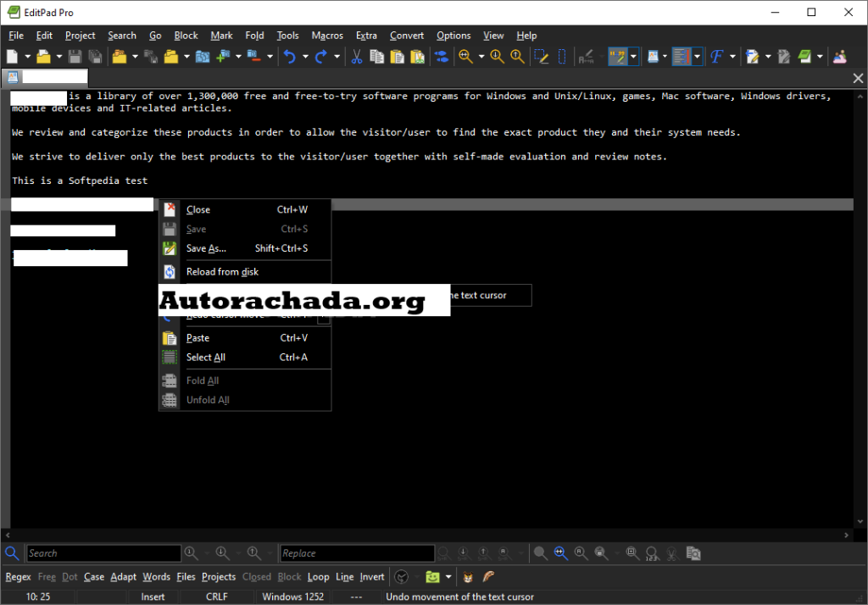This screenshot has height=605, width=868.
Task: Click the Undo arrow icon
Action: (x=290, y=57)
